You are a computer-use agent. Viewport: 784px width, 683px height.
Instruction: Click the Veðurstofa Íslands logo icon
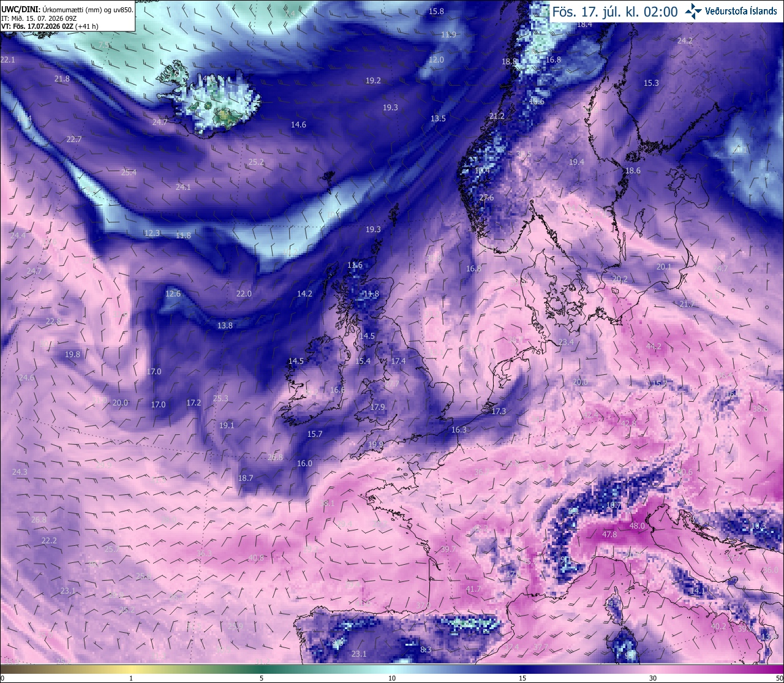tap(693, 10)
